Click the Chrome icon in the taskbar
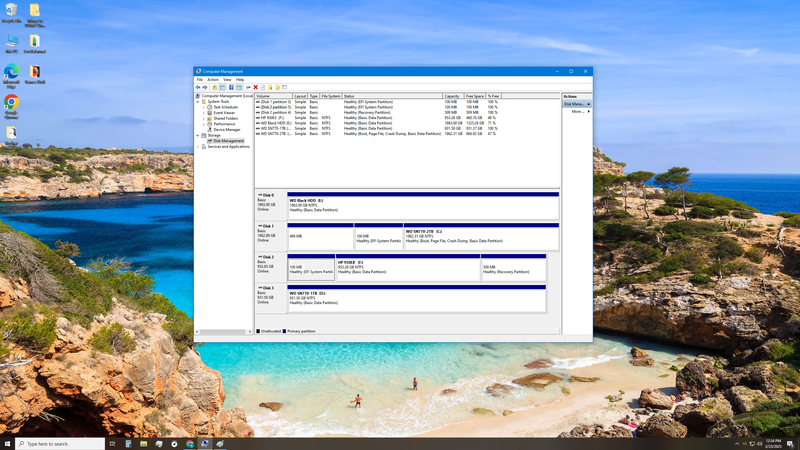 click(x=189, y=444)
